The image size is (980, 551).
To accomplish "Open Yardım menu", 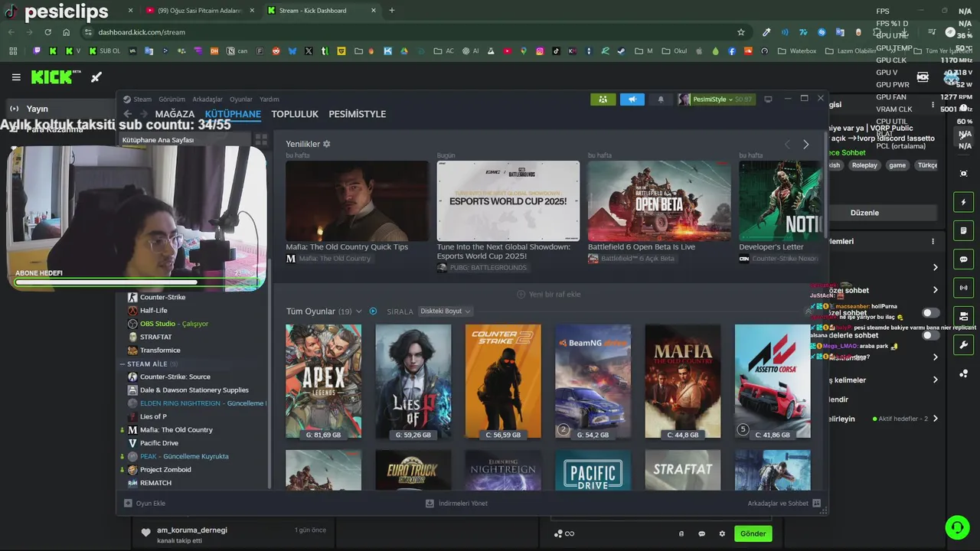I will [269, 99].
